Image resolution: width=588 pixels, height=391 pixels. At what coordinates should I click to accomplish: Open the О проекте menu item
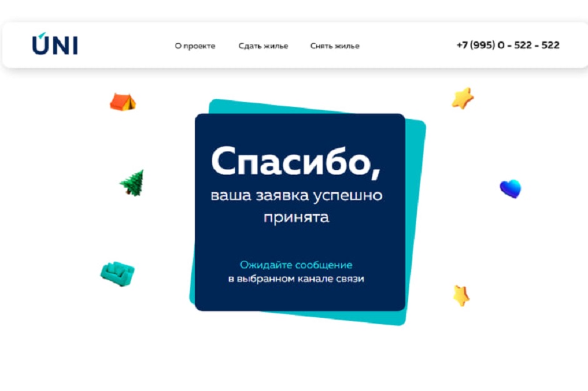tap(195, 46)
